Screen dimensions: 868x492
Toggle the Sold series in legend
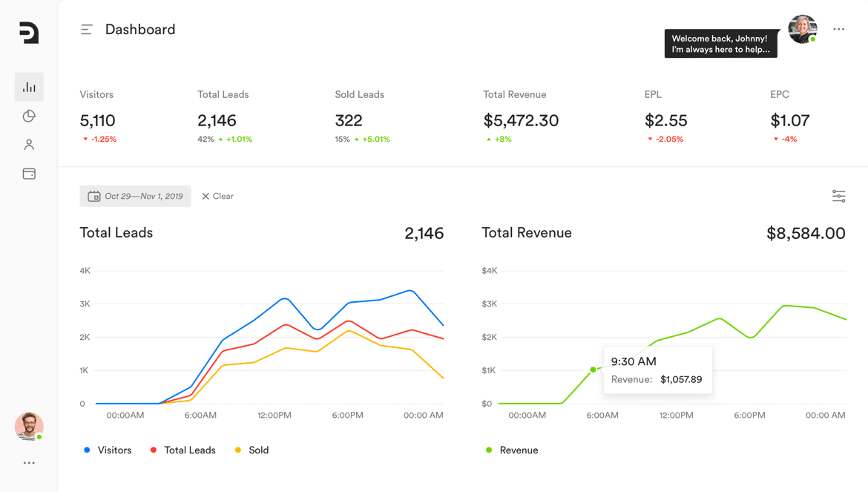[251, 450]
